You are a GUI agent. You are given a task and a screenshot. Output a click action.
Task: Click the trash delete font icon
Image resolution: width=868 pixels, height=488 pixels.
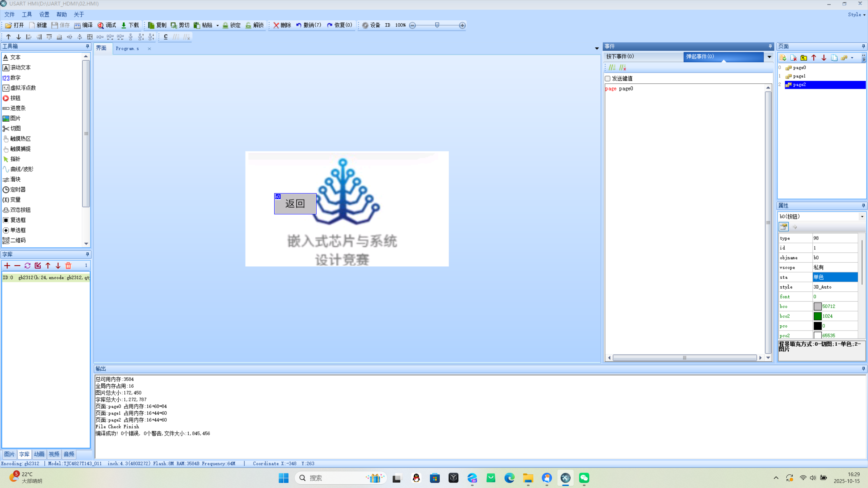click(68, 266)
